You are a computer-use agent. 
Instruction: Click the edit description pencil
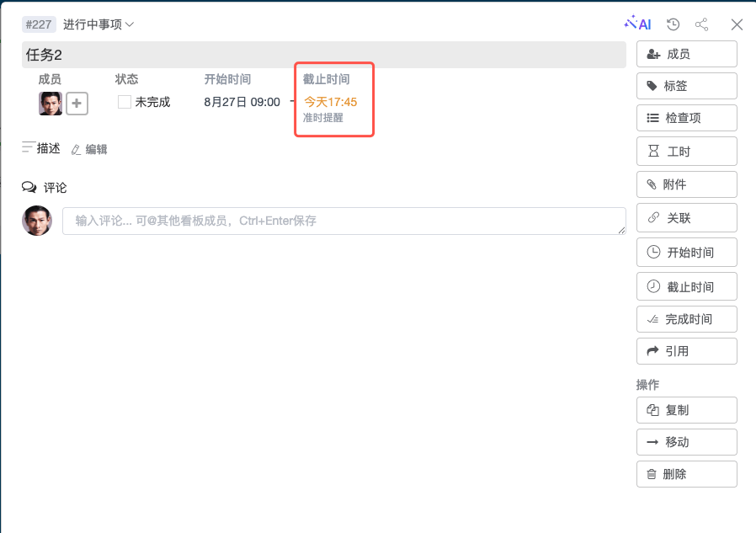coord(89,149)
